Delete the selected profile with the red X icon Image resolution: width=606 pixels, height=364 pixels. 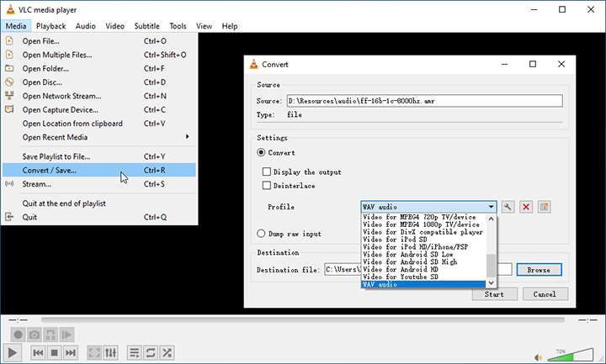pyautogui.click(x=526, y=207)
